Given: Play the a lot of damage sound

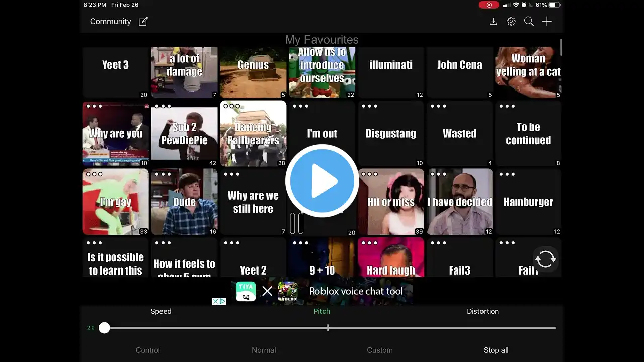Looking at the screenshot, I should point(184,72).
